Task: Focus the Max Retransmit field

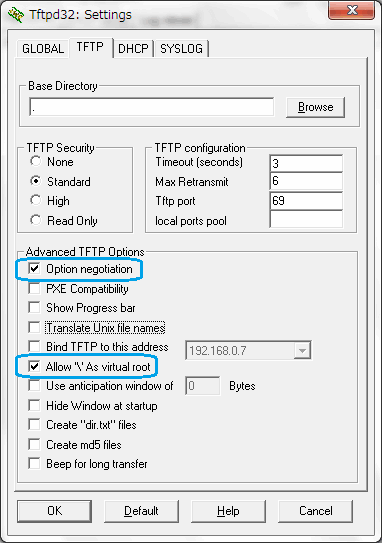Action: tap(306, 181)
